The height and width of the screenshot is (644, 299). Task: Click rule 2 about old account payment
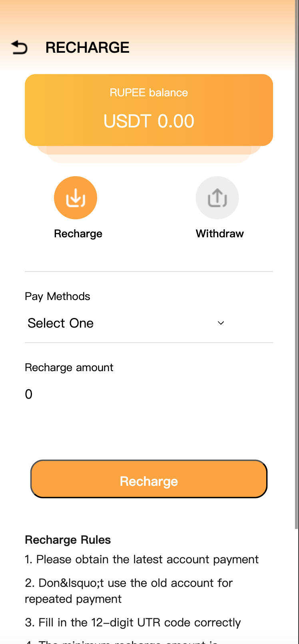(x=128, y=591)
